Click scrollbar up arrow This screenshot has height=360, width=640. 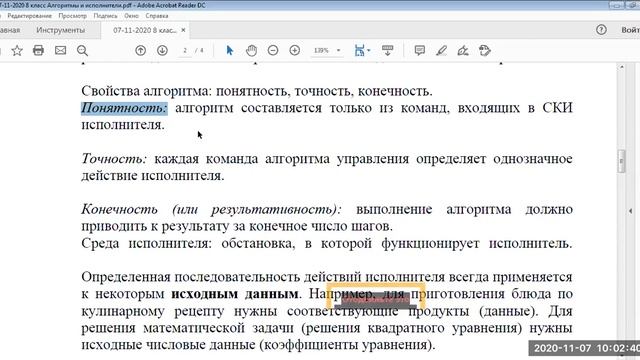click(622, 67)
